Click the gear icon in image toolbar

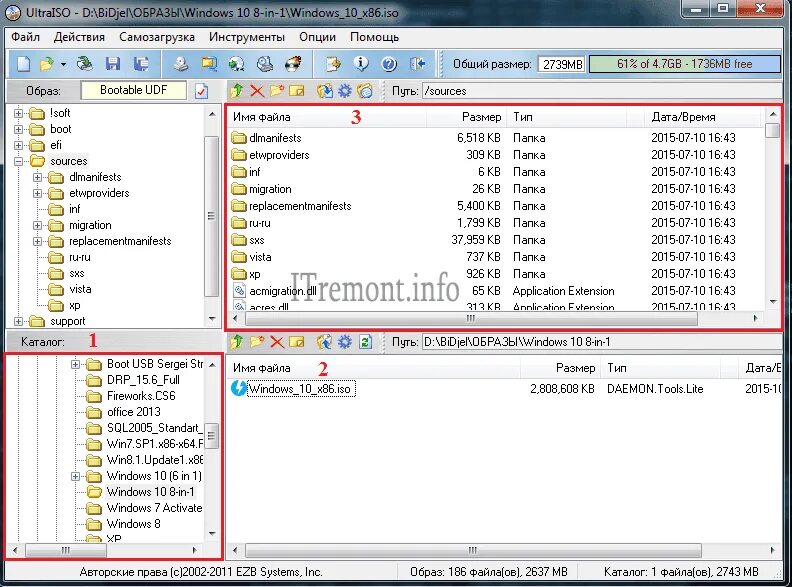(344, 91)
